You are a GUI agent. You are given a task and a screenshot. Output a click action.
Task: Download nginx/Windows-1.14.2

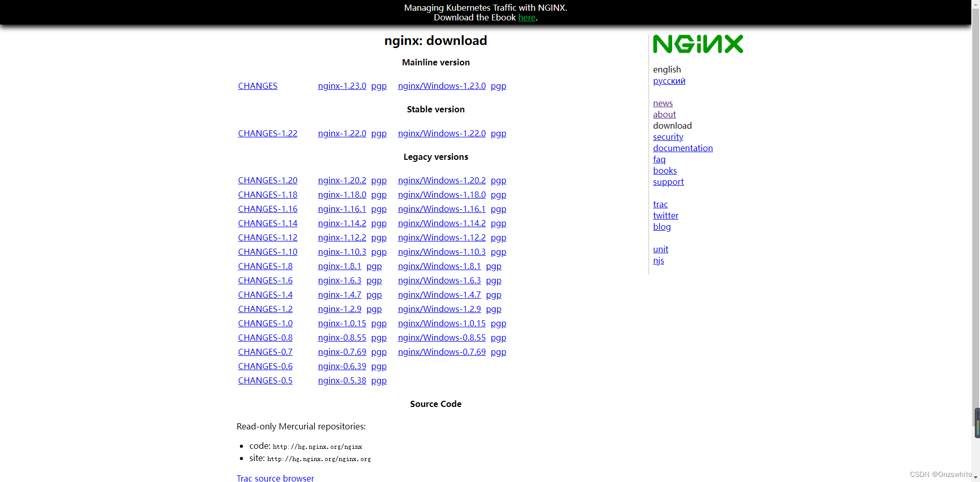coord(442,223)
